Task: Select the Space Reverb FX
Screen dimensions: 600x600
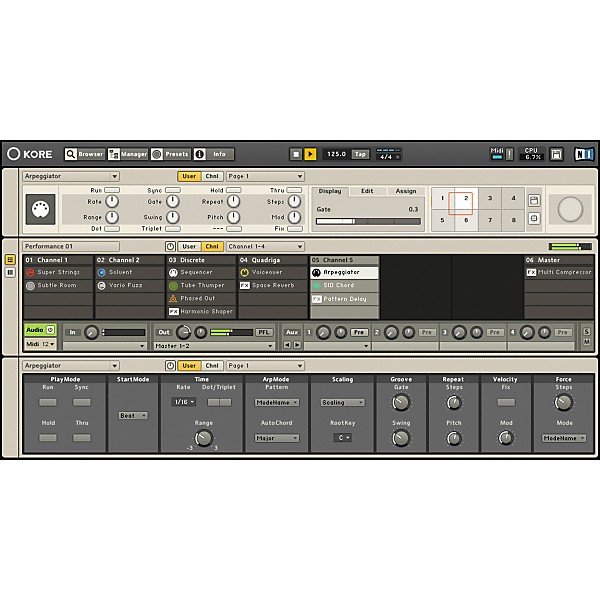Action: [273, 285]
